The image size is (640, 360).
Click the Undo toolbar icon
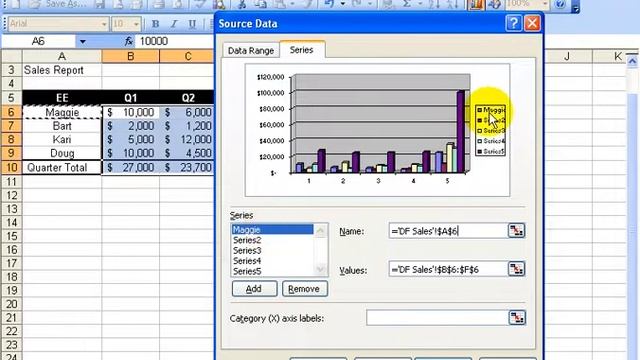[330, 4]
